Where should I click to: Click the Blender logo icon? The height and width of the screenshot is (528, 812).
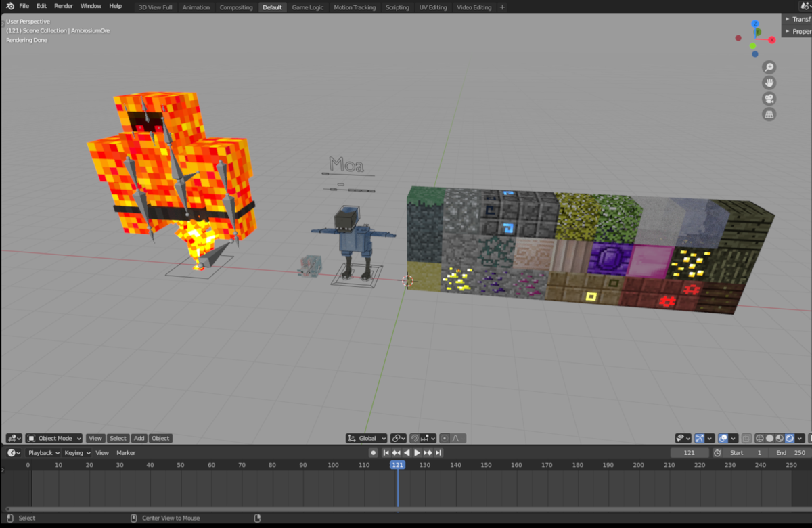[9, 6]
